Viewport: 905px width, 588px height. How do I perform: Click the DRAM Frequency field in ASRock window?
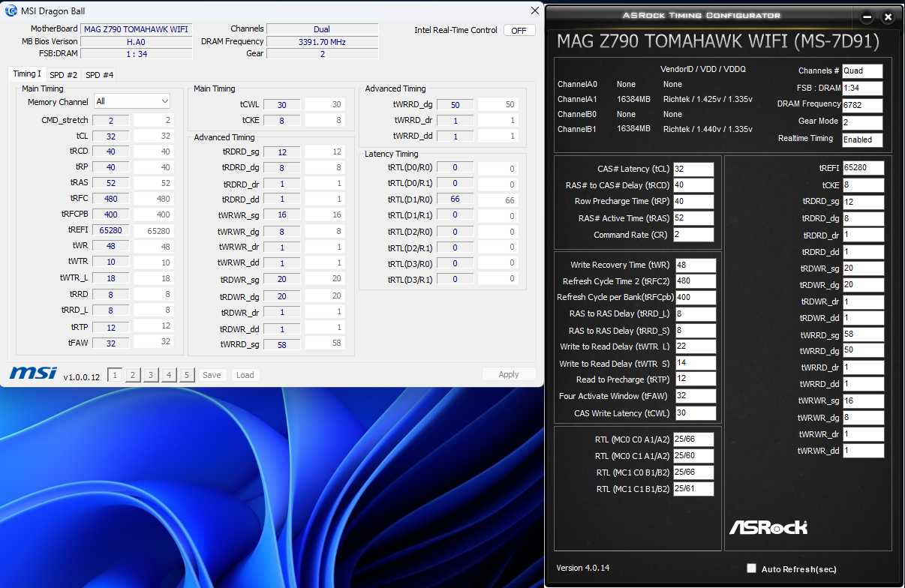862,106
